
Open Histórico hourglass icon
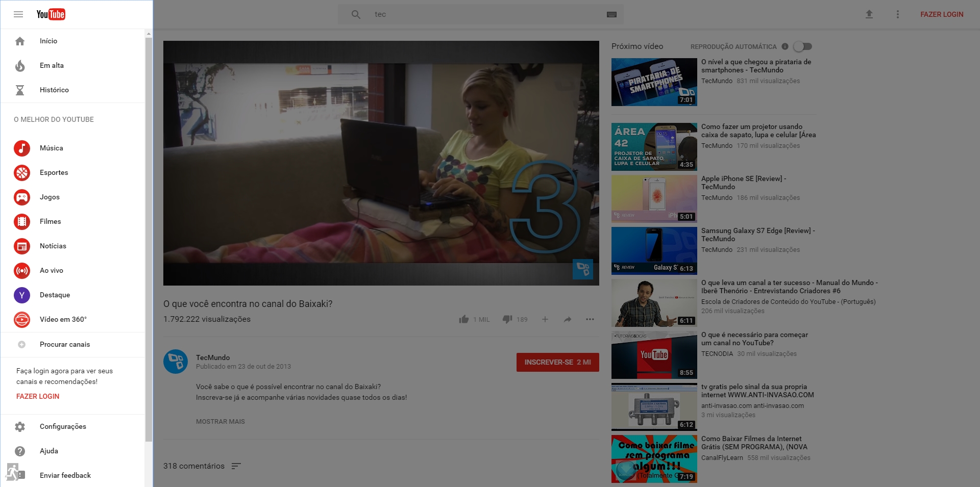point(20,90)
